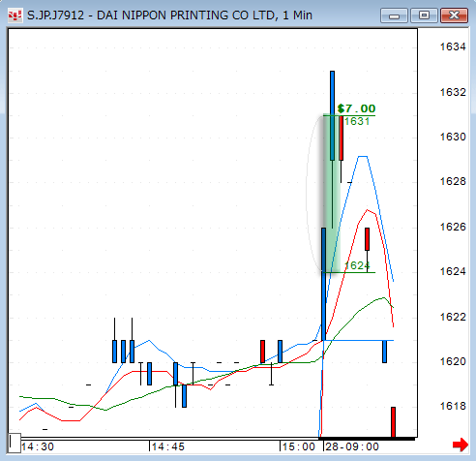The width and height of the screenshot is (476, 461).
Task: Click the 1632 price axis label
Action: point(453,92)
